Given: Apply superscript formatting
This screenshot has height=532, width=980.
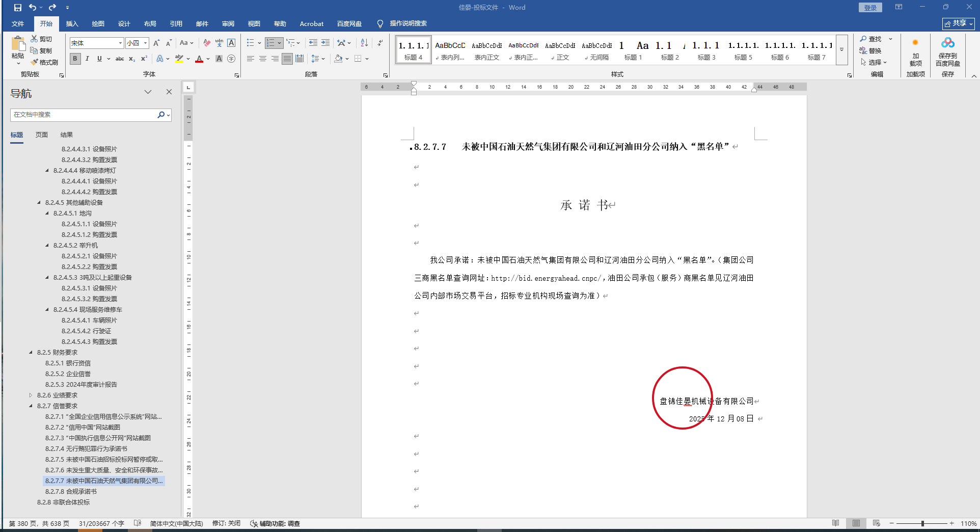Looking at the screenshot, I should click(144, 59).
